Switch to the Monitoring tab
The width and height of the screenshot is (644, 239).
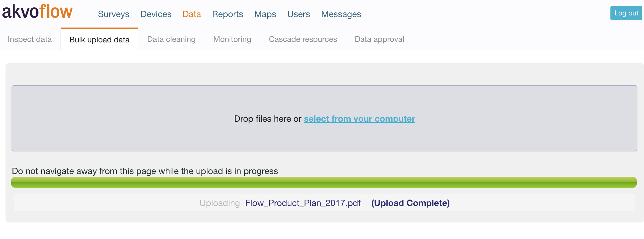pos(232,39)
